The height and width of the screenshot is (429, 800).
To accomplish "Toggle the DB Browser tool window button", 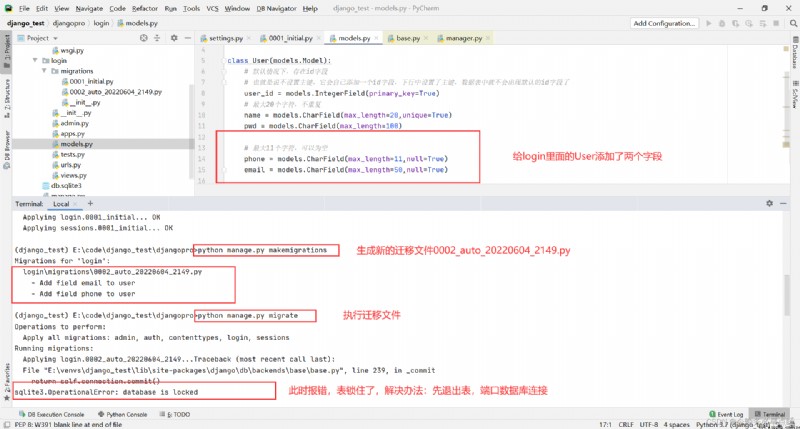I will click(x=6, y=149).
